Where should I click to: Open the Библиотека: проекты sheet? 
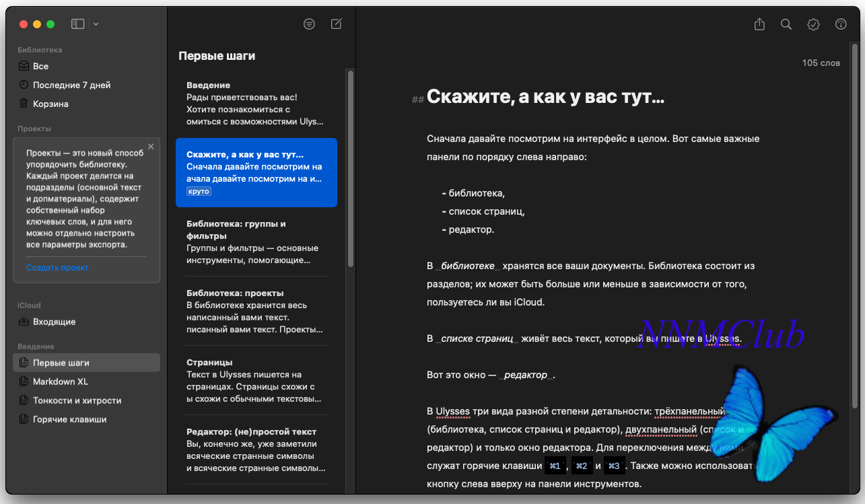[x=256, y=311]
